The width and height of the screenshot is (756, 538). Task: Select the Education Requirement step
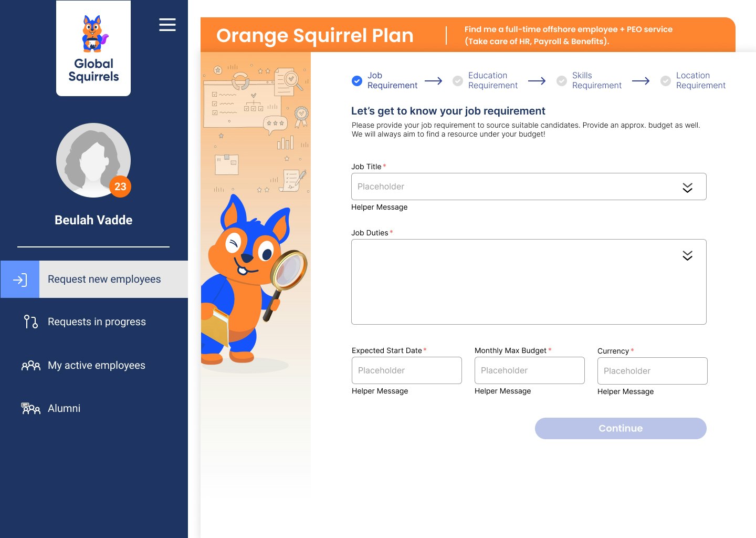pos(493,80)
